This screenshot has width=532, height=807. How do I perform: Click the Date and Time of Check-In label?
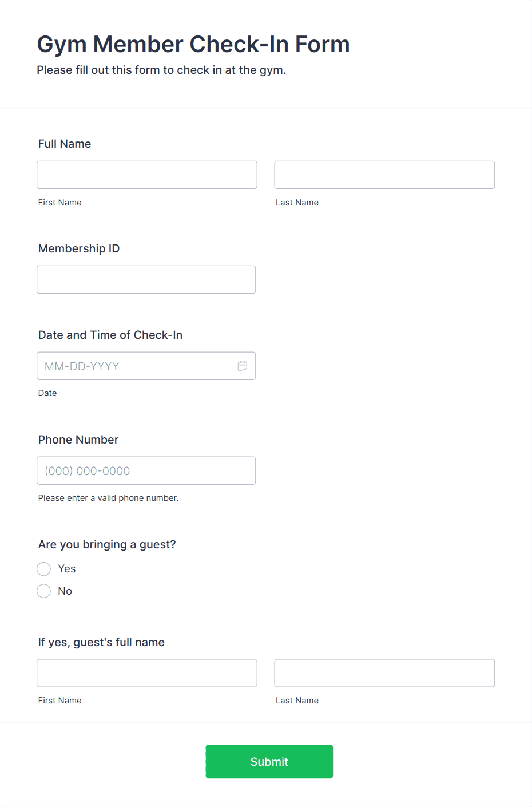pos(110,335)
